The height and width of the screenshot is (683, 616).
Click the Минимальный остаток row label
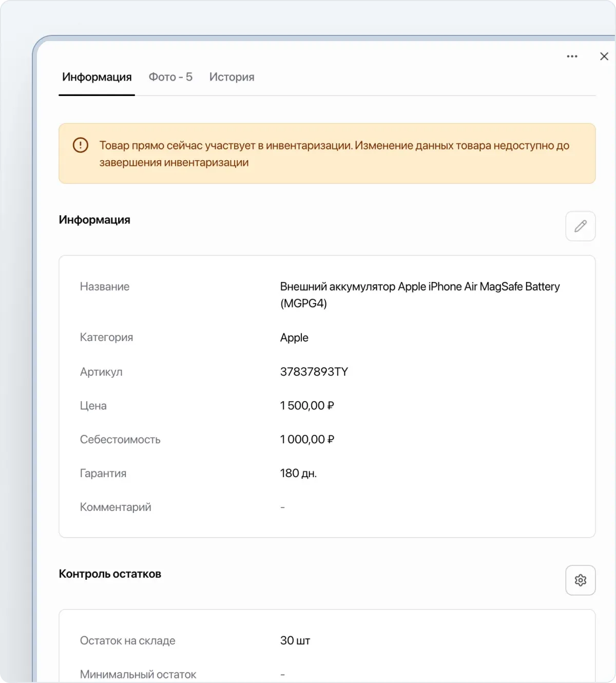[x=138, y=675]
